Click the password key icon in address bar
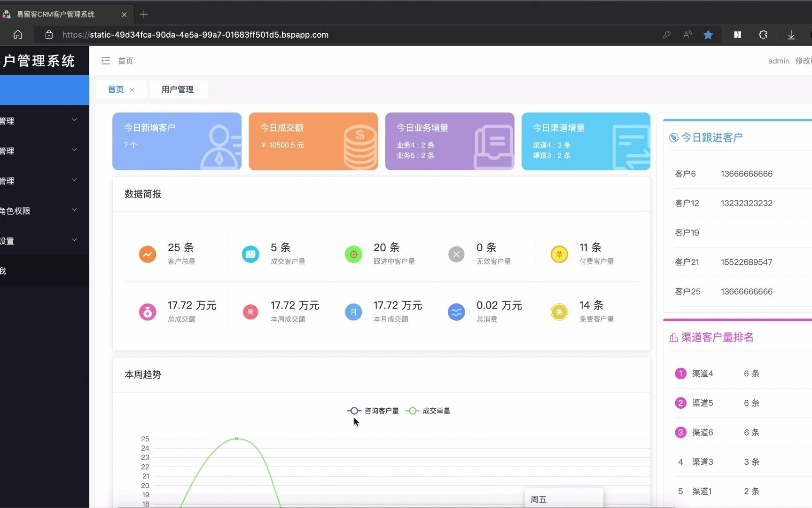The height and width of the screenshot is (508, 812). pos(666,35)
